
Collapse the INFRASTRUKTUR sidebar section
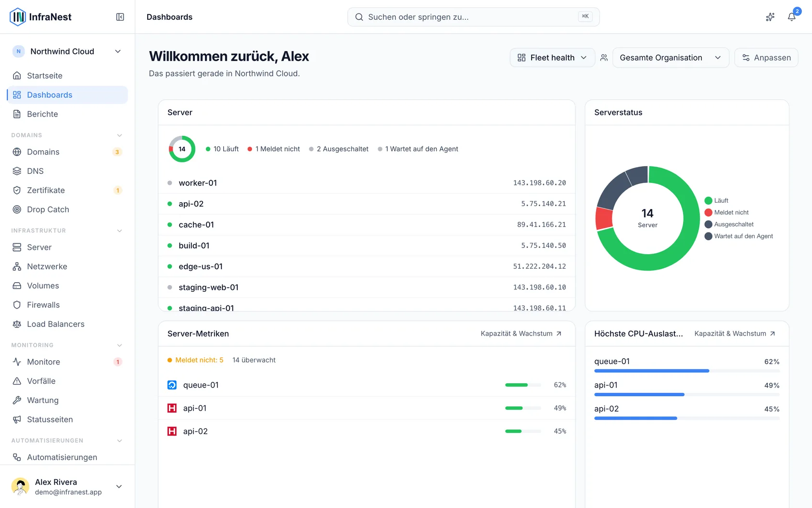119,231
